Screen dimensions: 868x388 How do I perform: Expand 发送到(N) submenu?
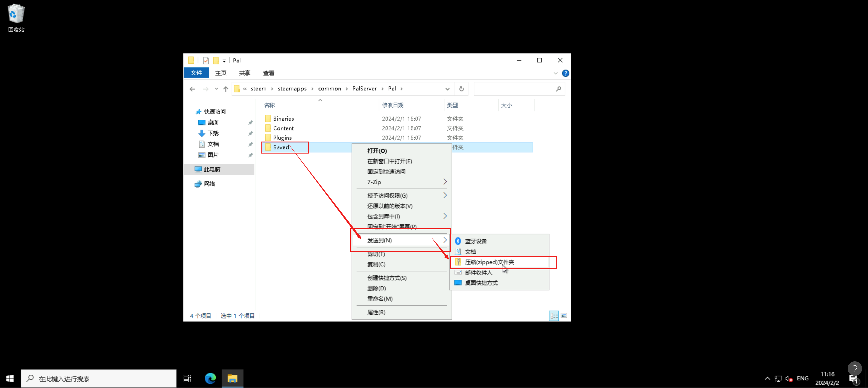click(x=402, y=240)
